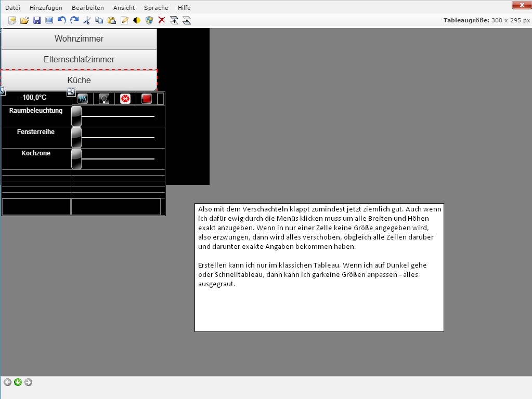Toggle the heating waves icon

[82, 99]
